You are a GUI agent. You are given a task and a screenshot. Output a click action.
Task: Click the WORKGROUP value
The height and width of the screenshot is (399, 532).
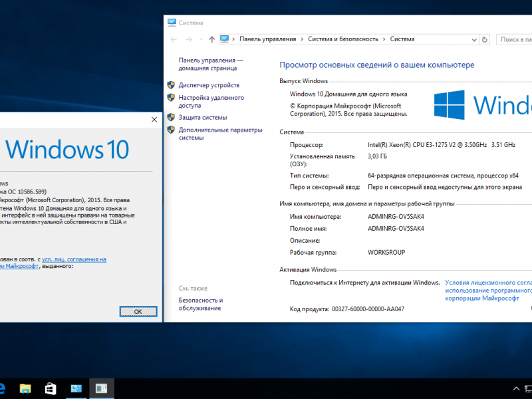coord(386,253)
